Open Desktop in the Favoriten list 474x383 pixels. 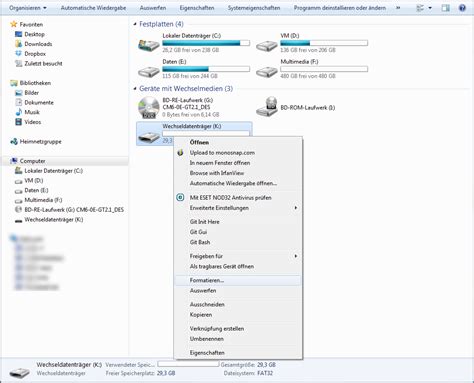coord(34,34)
